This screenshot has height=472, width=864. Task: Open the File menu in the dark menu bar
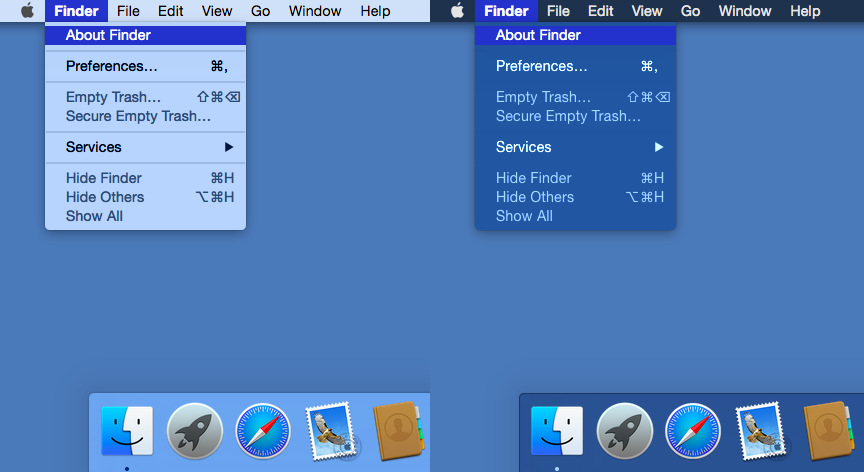(x=558, y=11)
